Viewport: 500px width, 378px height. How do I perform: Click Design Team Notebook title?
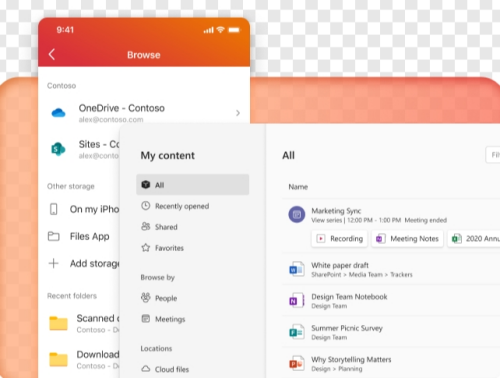point(349,297)
